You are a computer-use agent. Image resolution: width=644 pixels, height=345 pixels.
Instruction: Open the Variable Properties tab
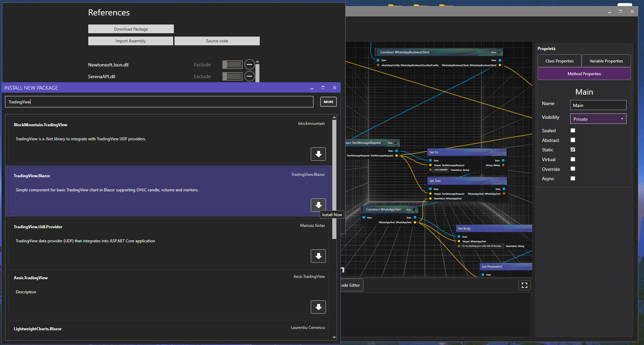(x=606, y=61)
